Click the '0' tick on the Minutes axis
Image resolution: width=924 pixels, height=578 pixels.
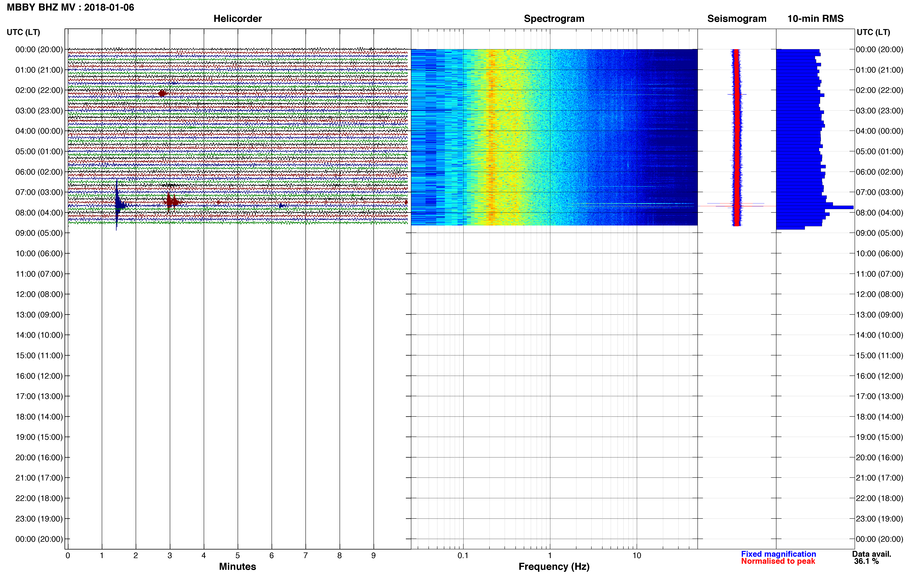[68, 555]
